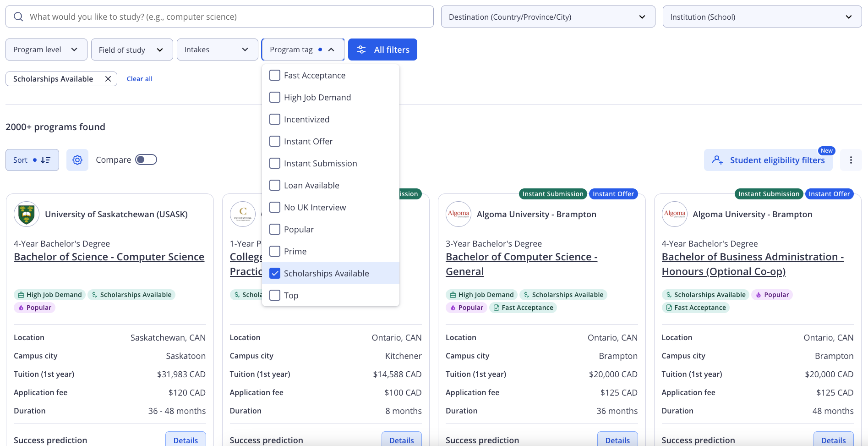Click Details on Computer Science General card
868x446 pixels.
point(617,439)
